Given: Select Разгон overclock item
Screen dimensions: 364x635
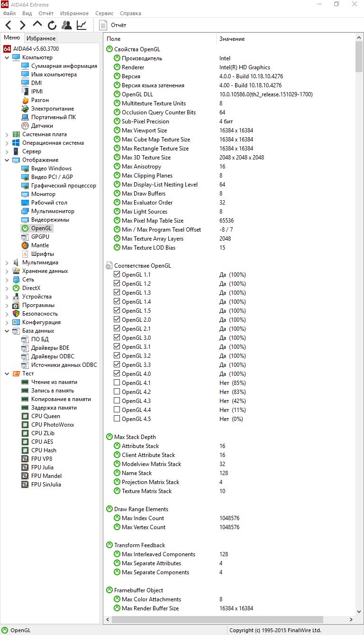Looking at the screenshot, I should [40, 100].
